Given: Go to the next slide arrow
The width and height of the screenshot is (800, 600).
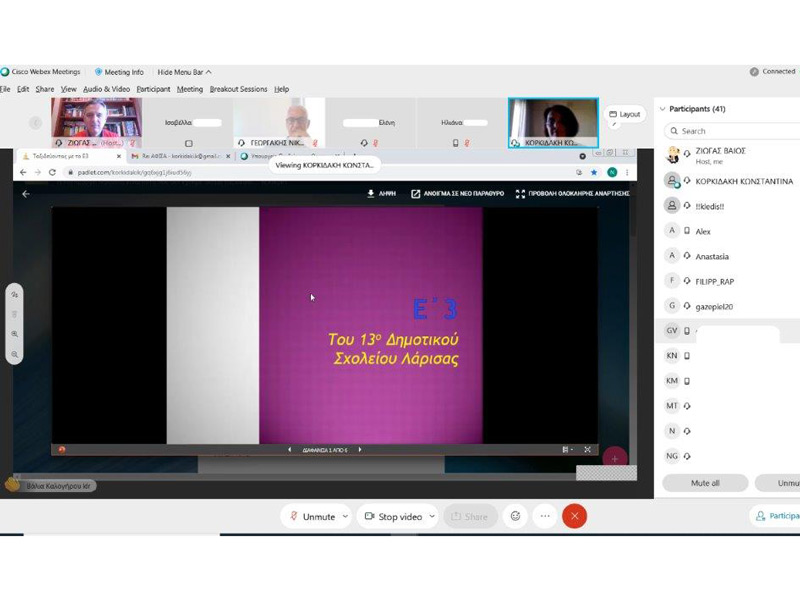Looking at the screenshot, I should pyautogui.click(x=360, y=450).
